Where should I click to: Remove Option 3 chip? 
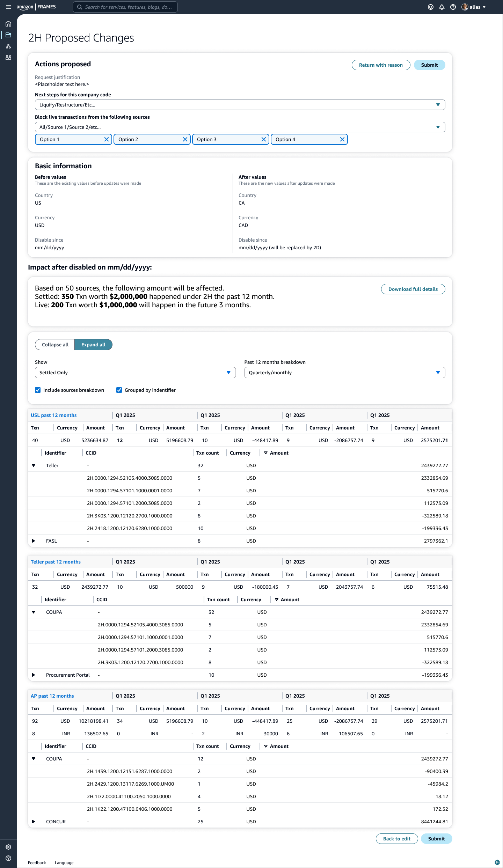(264, 139)
